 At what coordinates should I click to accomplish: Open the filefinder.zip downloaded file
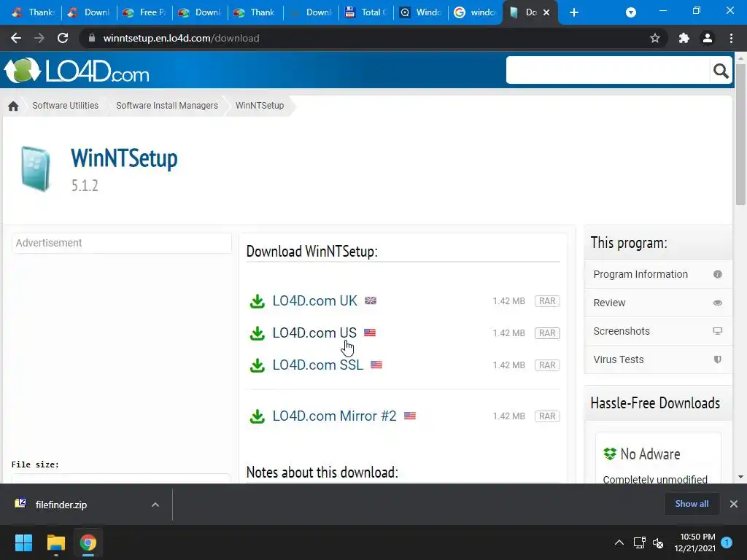point(61,505)
